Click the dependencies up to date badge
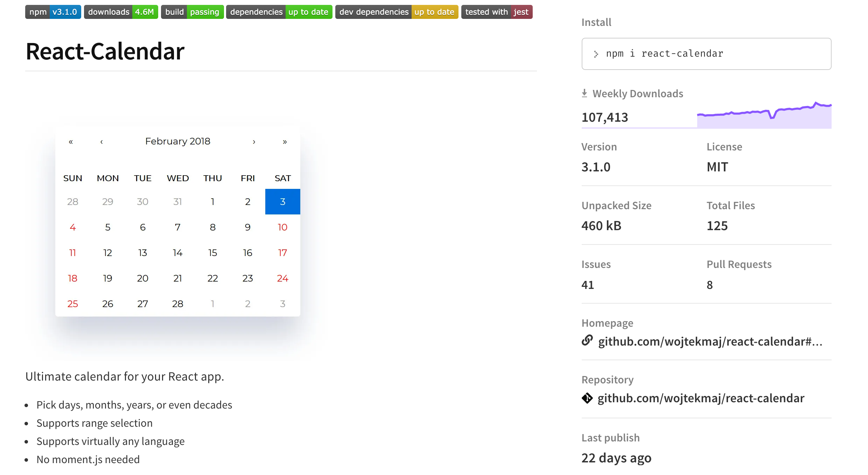Image resolution: width=868 pixels, height=475 pixels. pos(279,12)
